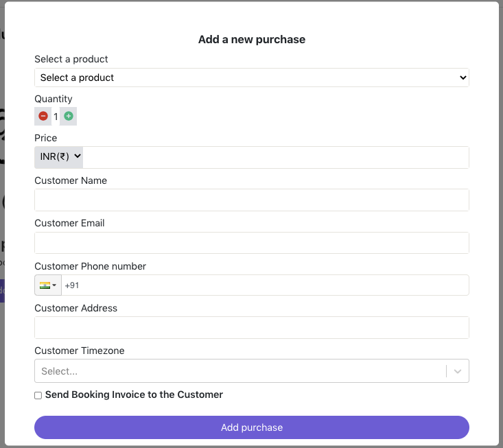Click the Add a new purchase heading
This screenshot has width=503, height=448.
(252, 40)
